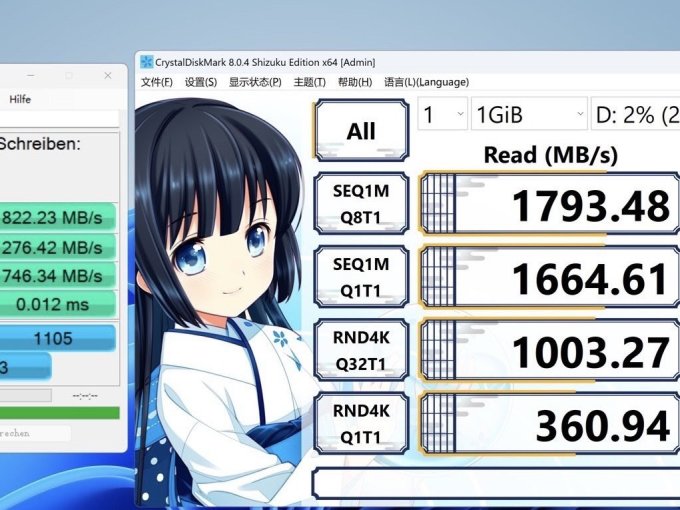Viewport: 680px width, 510px height.
Task: Click the Shizuku character artwork
Action: click(x=220, y=300)
